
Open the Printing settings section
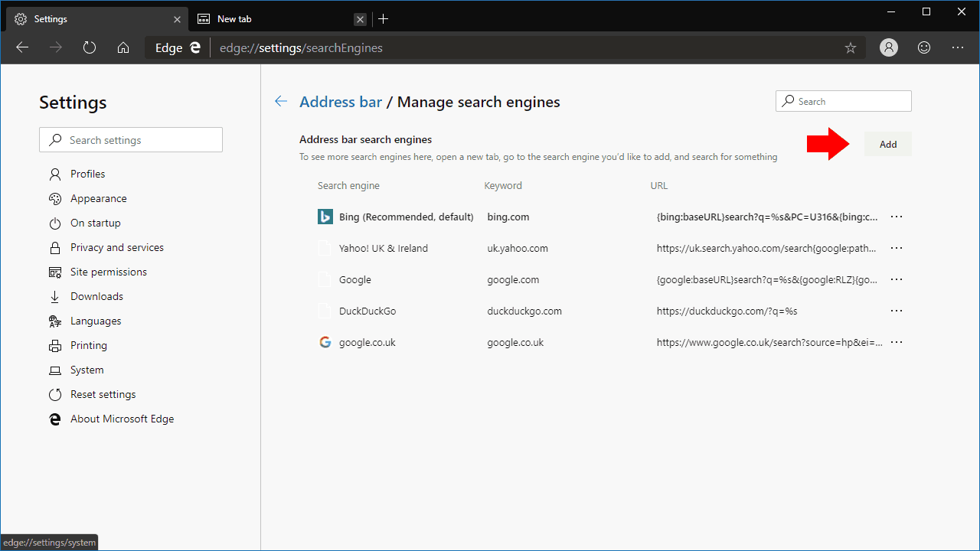pos(88,345)
